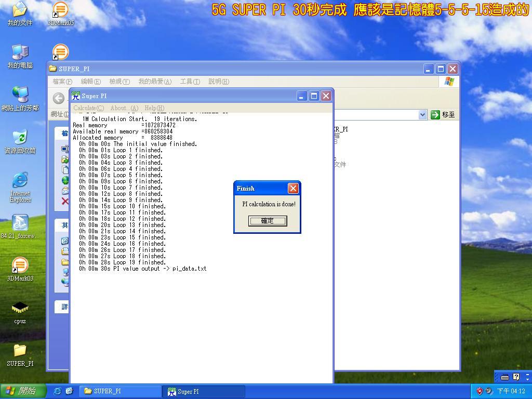This screenshot has width=532, height=399.
Task: Open the 3DMark05 desktop shortcut
Action: [x=60, y=14]
